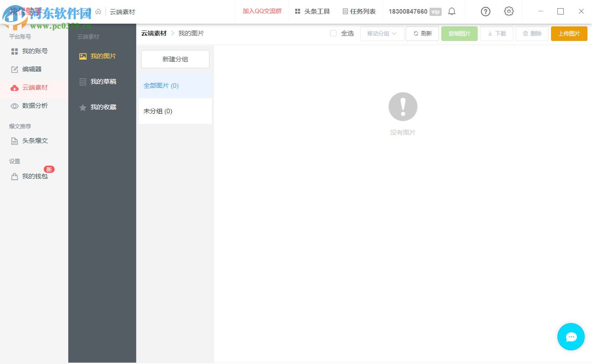592x364 pixels.
Task: Select 我的草稿 tab in dark panel
Action: [102, 82]
